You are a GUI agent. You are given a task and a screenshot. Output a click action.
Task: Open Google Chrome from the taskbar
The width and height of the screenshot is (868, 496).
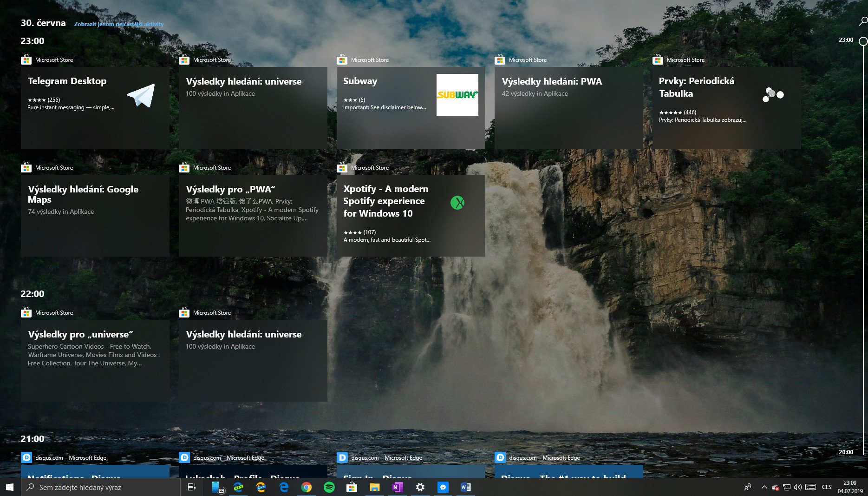point(307,487)
